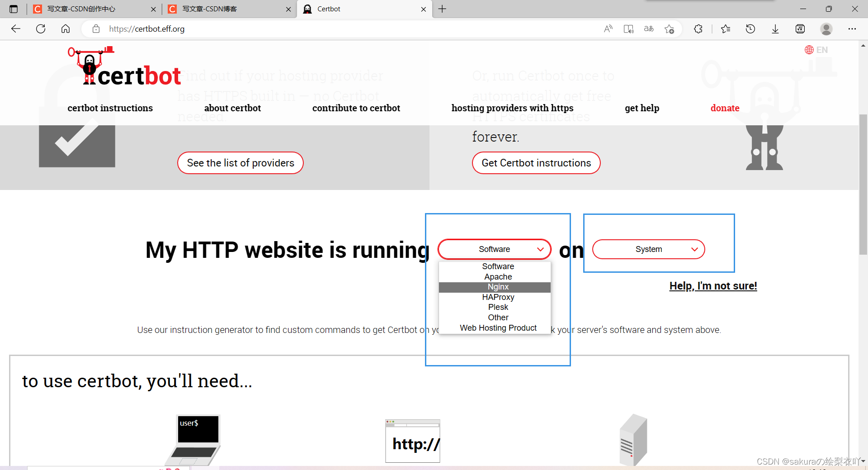The height and width of the screenshot is (470, 868).
Task: Select Plesk from the software list
Action: pyautogui.click(x=495, y=308)
